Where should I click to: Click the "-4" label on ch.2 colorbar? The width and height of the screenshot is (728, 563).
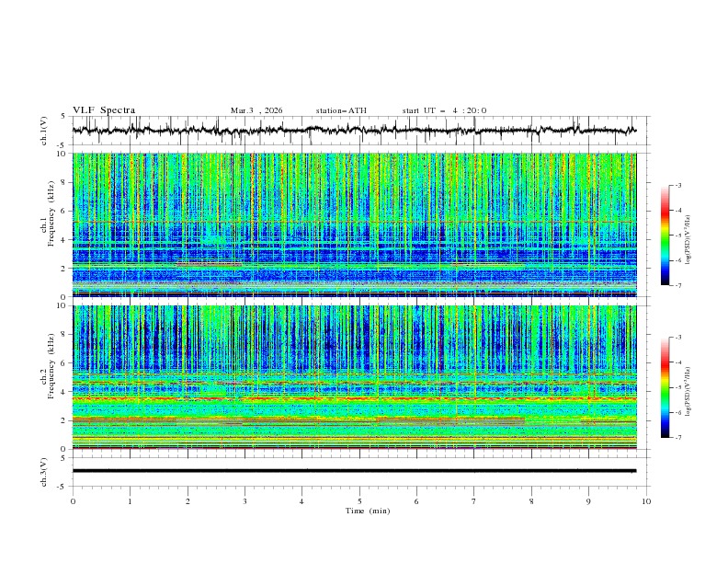tap(678, 362)
